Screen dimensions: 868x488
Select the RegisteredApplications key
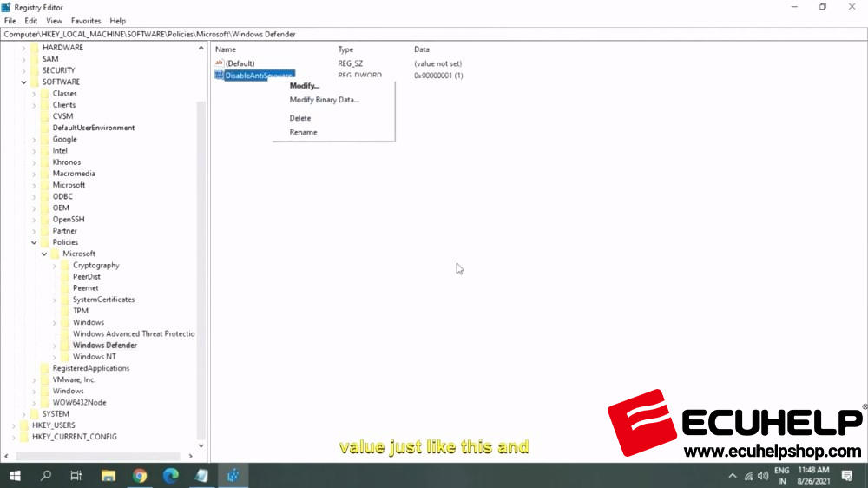pos(91,368)
